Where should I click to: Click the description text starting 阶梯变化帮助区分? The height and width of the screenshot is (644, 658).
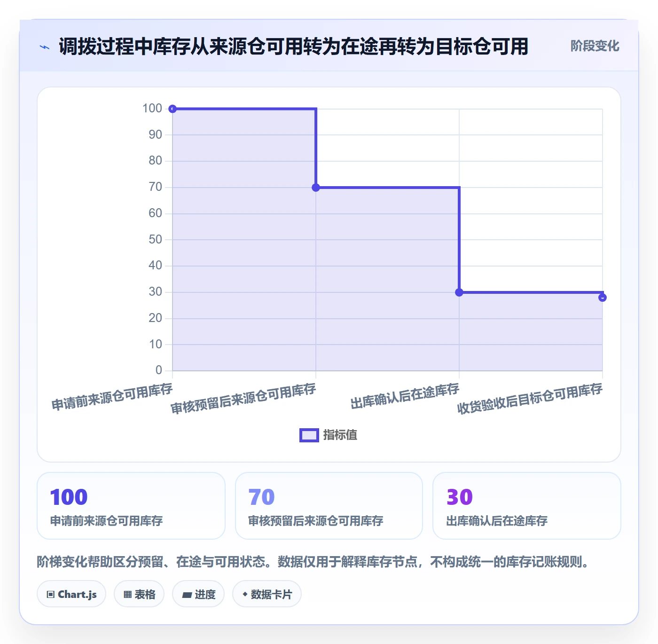point(314,562)
